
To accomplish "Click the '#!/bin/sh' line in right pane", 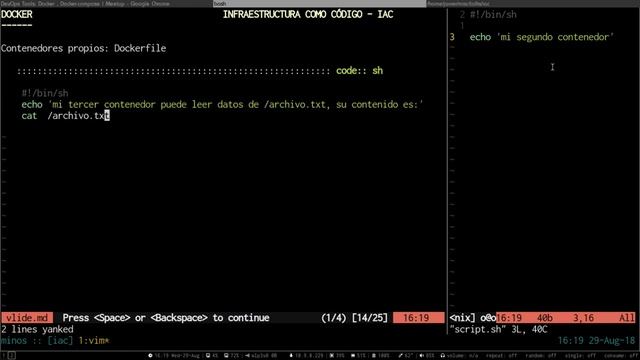I will click(x=493, y=15).
